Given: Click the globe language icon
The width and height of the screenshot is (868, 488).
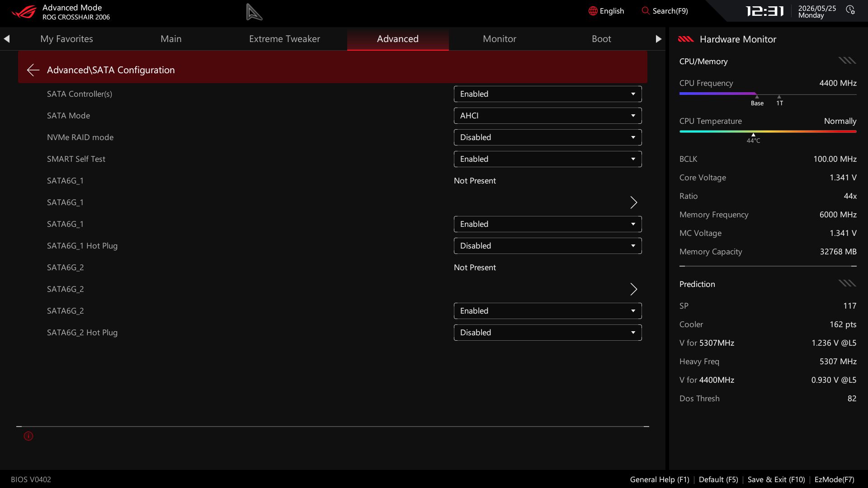Looking at the screenshot, I should [x=593, y=11].
